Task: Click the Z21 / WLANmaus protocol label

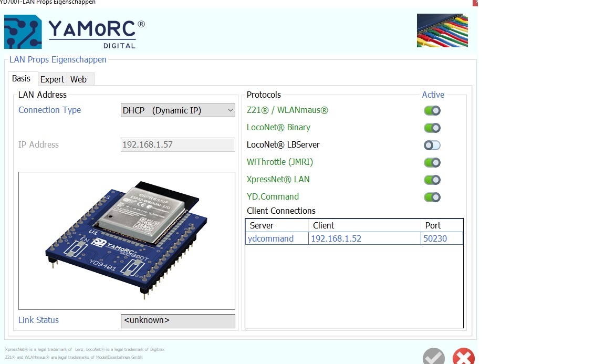Action: (x=287, y=110)
